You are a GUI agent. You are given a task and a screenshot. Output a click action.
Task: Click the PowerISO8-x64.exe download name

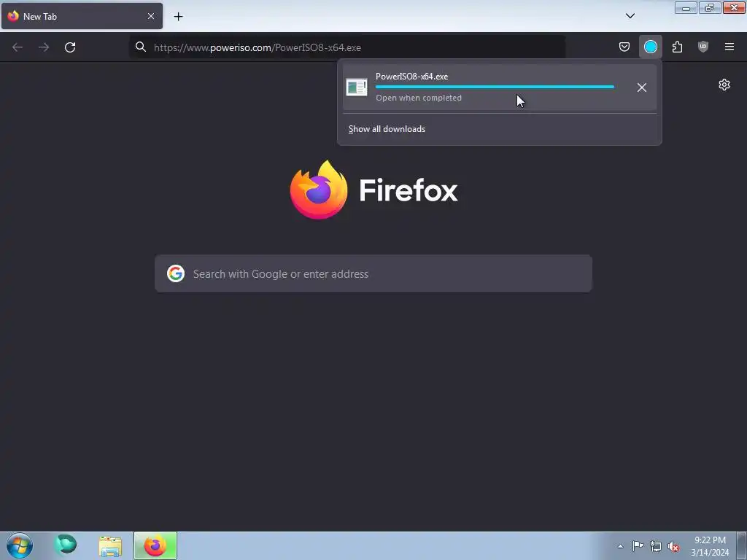click(411, 76)
